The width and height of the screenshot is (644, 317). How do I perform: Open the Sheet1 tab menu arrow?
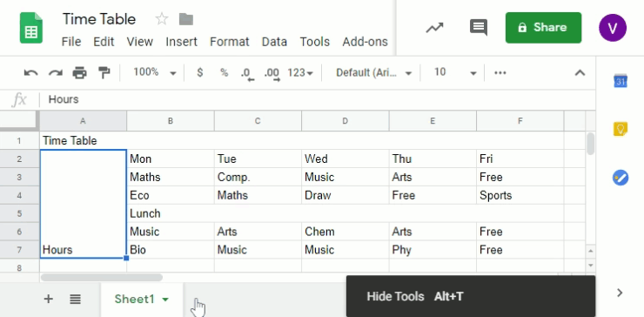coord(165,300)
